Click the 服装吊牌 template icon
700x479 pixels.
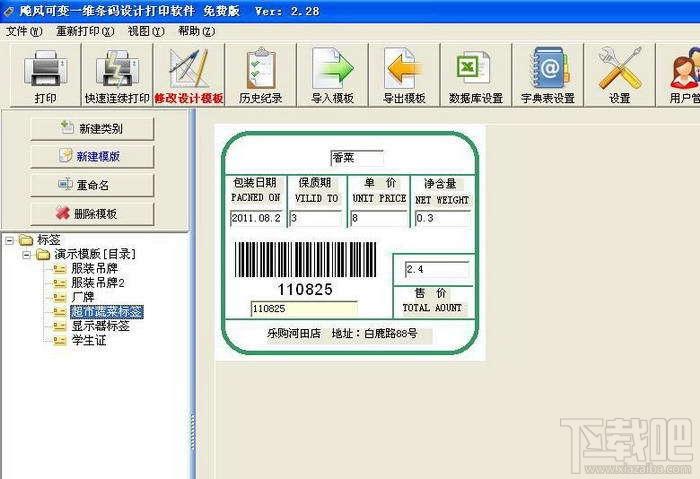60,269
